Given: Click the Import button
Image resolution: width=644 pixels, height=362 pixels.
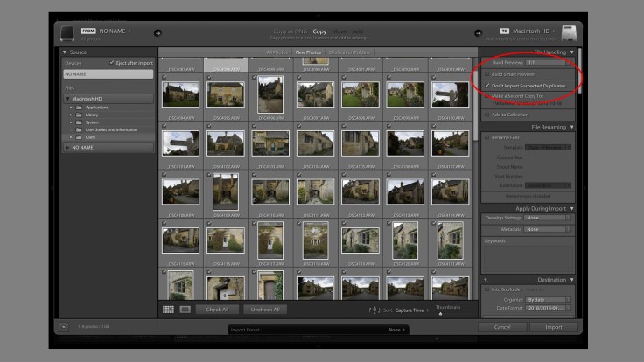Looking at the screenshot, I should (x=554, y=327).
